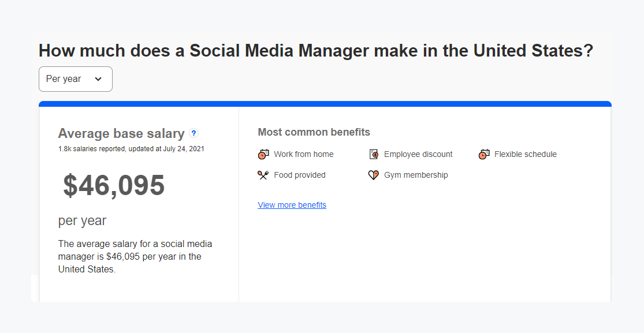
Task: Click the $46,095 salary figure
Action: pos(114,186)
